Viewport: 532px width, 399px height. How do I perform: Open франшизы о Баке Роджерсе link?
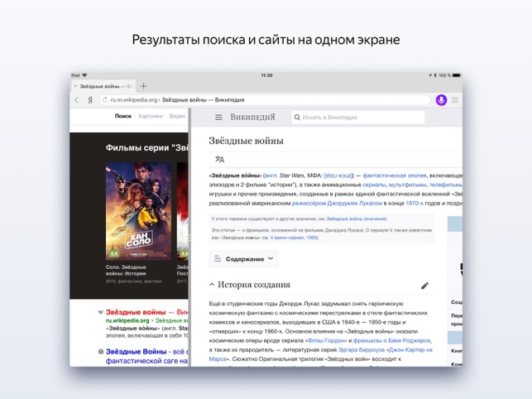tap(392, 340)
